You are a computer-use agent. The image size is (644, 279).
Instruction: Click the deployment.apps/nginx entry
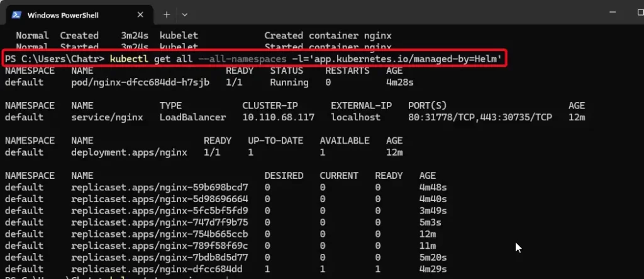pyautogui.click(x=129, y=152)
